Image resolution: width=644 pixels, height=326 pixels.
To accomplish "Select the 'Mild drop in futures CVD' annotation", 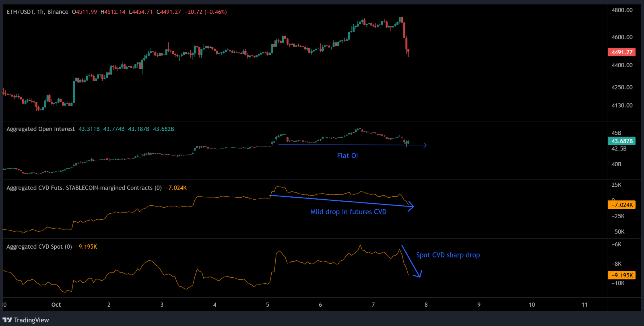I will (x=348, y=212).
